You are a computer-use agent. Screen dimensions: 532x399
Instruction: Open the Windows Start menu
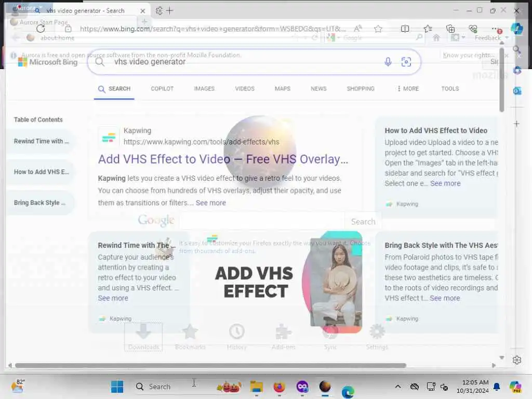click(117, 387)
